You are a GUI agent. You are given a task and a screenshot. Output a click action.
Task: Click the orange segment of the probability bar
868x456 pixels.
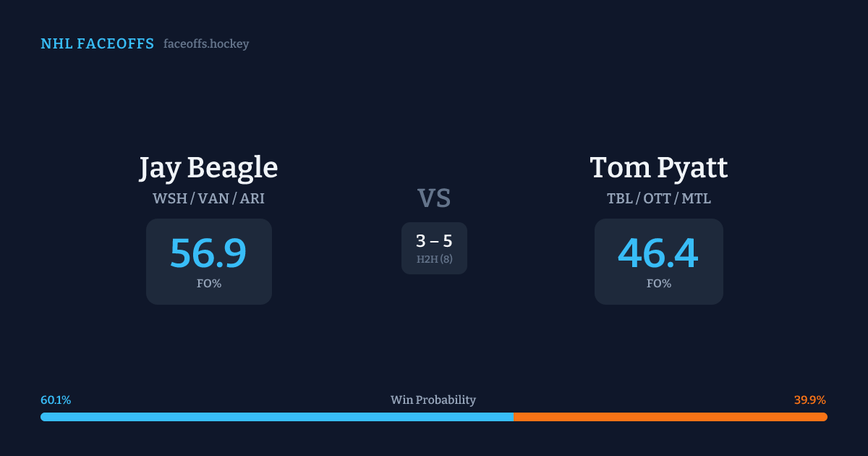tap(670, 417)
